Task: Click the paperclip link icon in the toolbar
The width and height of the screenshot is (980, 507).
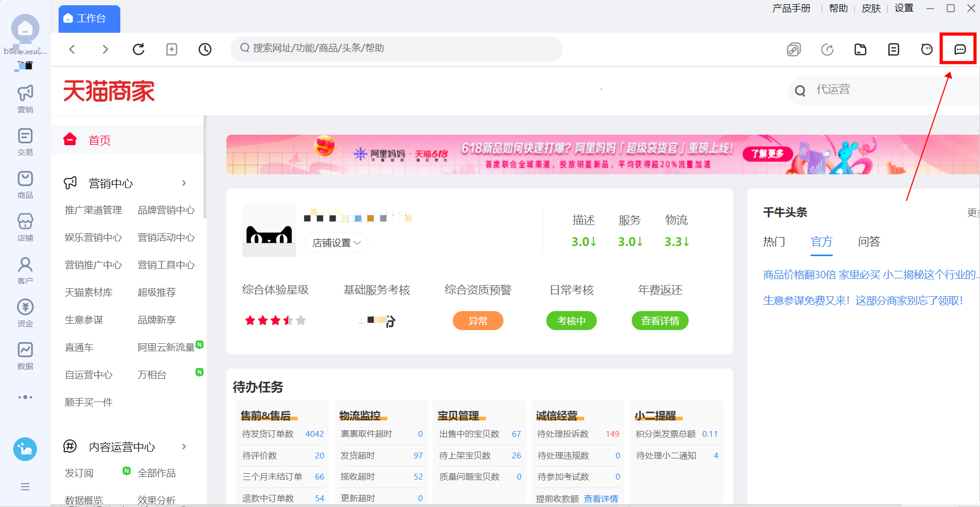Action: [x=794, y=50]
